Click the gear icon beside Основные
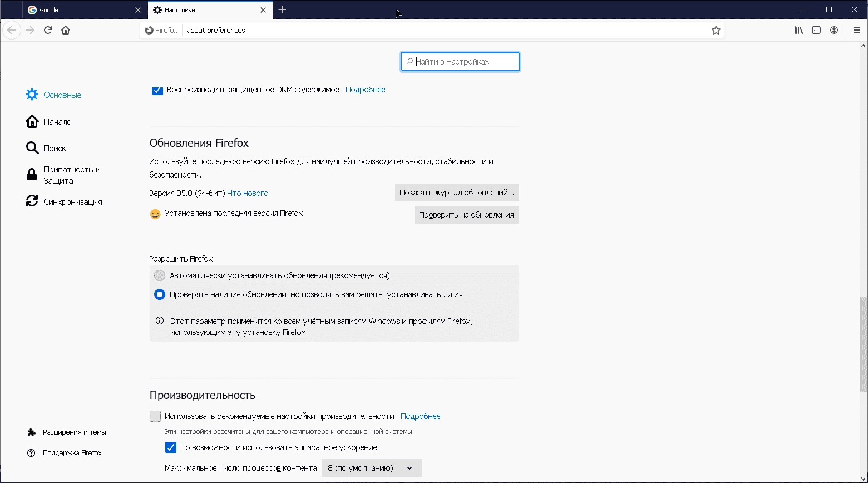868x483 pixels. [32, 95]
